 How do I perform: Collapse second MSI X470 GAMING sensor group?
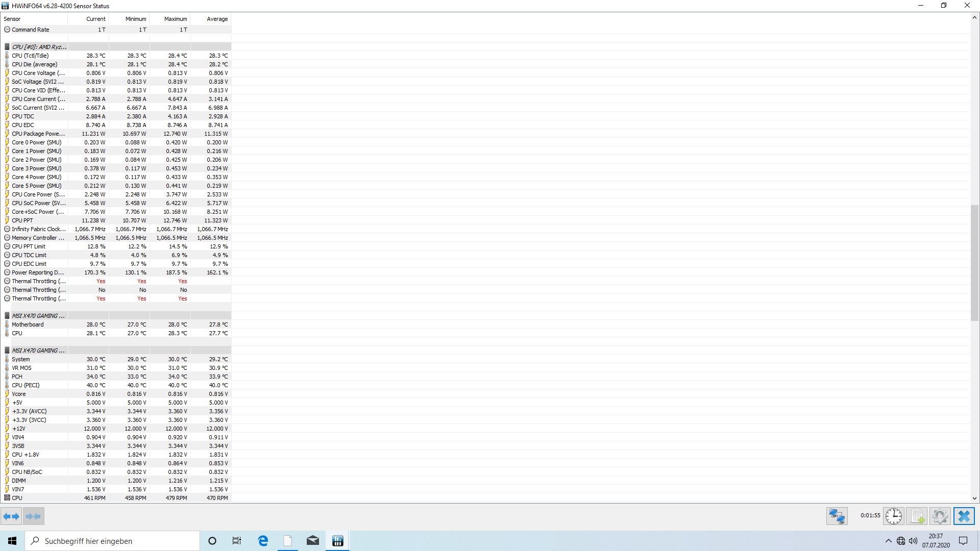pos(38,350)
